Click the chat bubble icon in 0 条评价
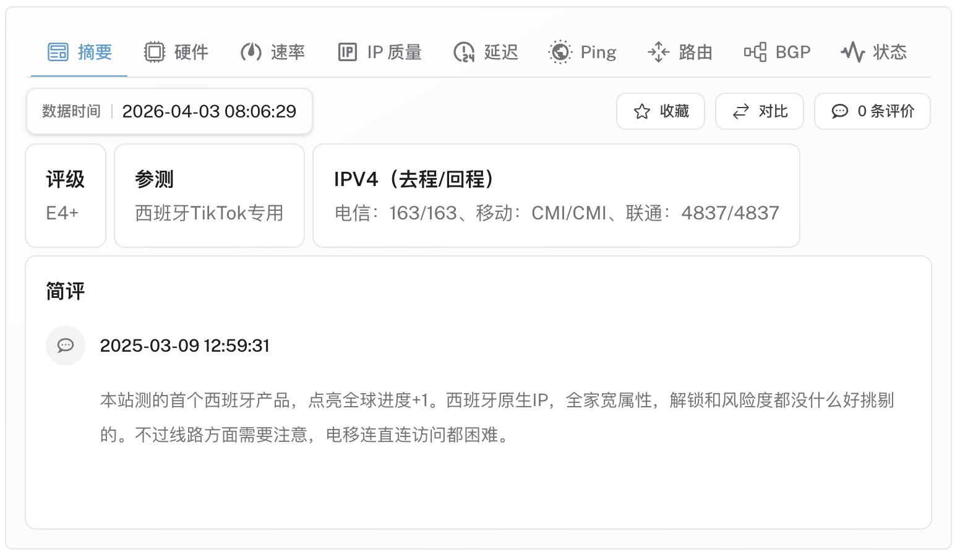Screen dimensions: 960x560 [x=840, y=111]
